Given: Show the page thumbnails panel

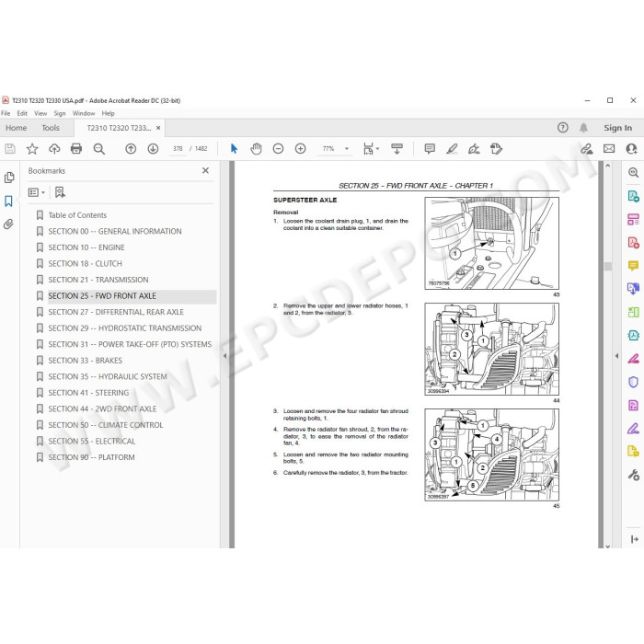Looking at the screenshot, I should [x=9, y=178].
